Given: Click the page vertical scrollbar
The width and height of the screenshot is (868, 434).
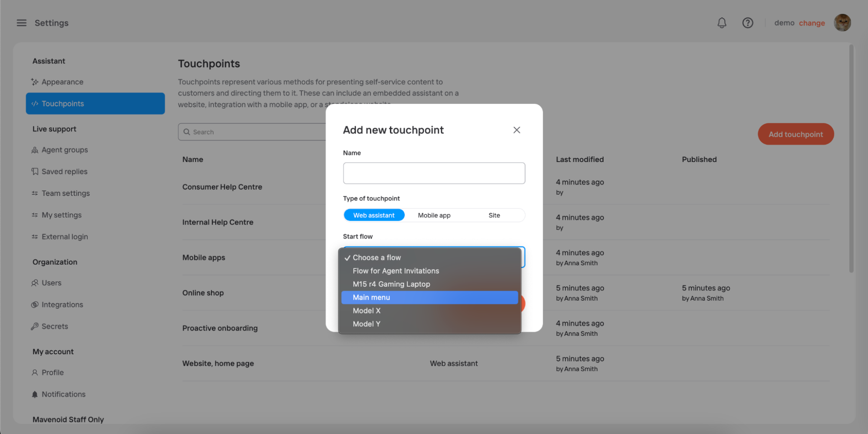Looking at the screenshot, I should click(x=851, y=159).
